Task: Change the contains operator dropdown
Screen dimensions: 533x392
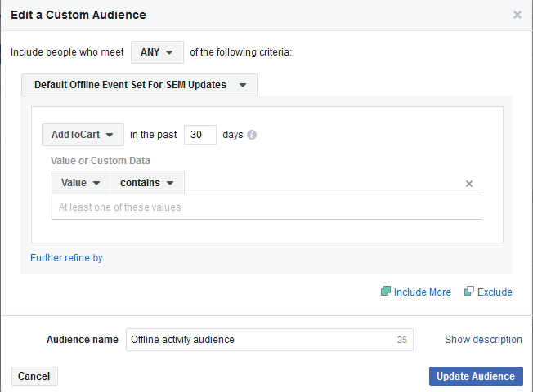Action: 147,183
